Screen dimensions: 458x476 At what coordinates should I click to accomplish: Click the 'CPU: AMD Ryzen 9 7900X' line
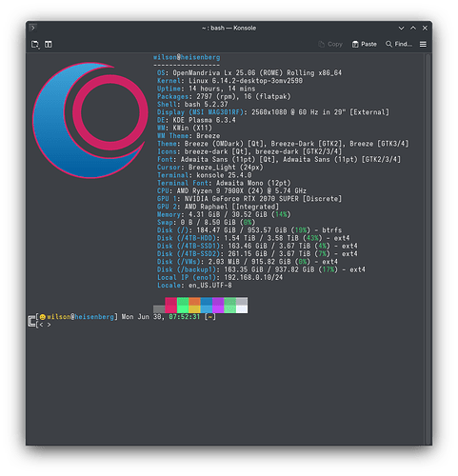pos(231,191)
